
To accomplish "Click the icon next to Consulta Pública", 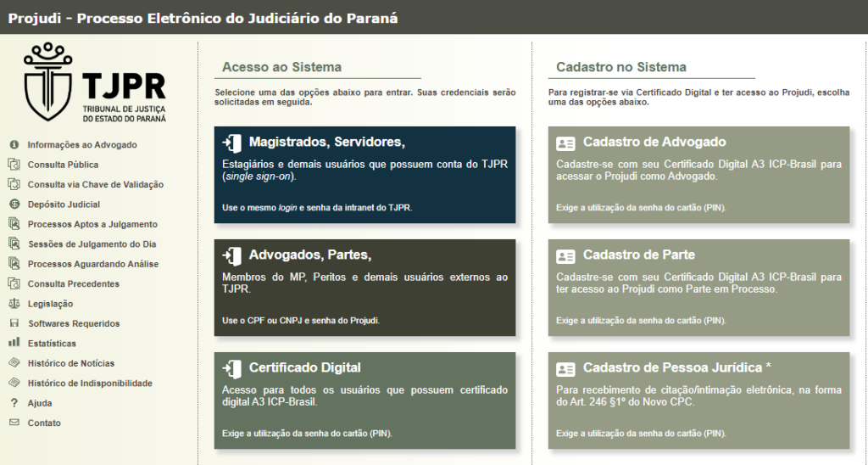I will (x=14, y=165).
